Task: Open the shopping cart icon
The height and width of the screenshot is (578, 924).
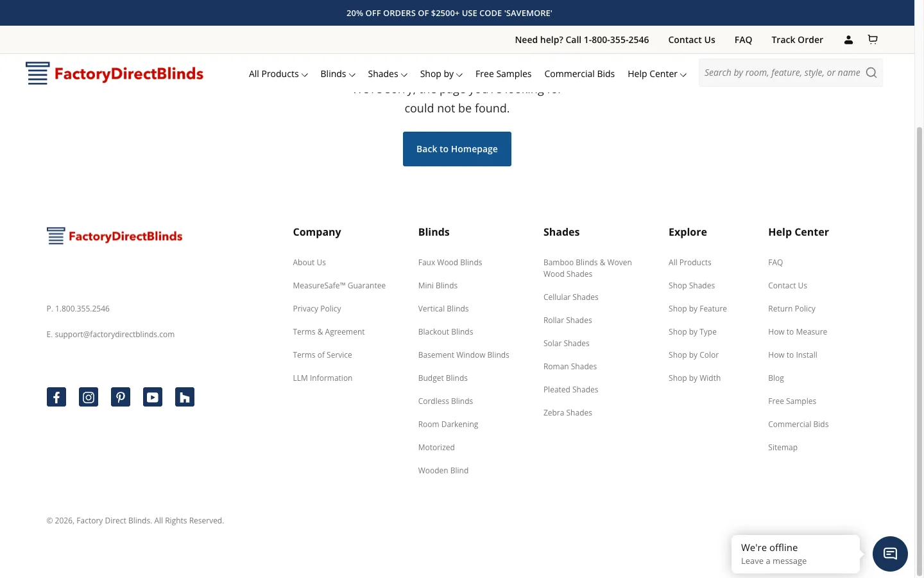Action: pos(873,39)
